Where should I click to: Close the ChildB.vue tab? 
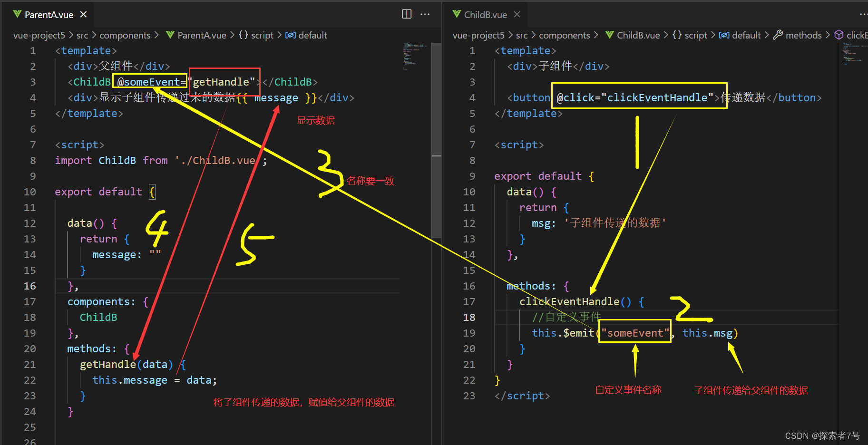[x=517, y=15]
